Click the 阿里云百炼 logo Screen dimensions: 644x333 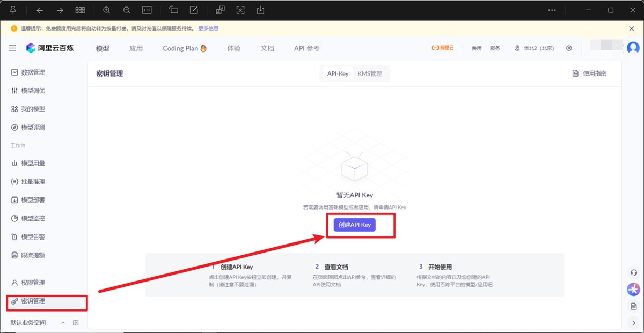50,48
